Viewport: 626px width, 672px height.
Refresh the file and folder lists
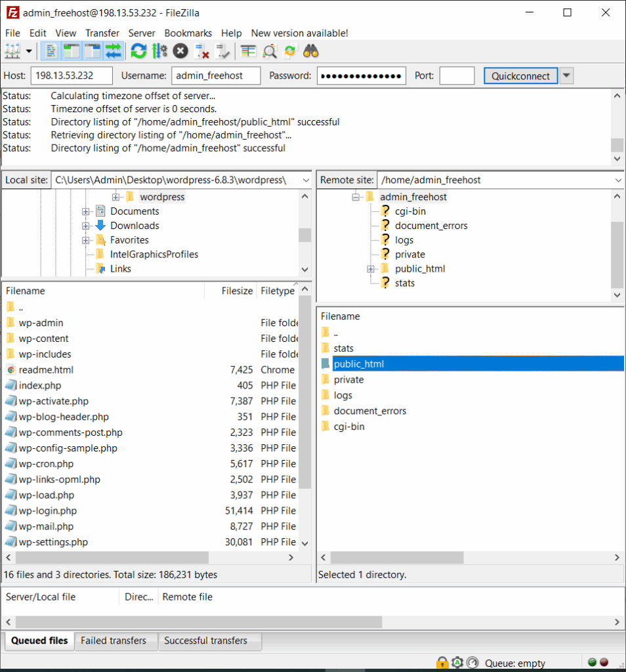pos(137,51)
